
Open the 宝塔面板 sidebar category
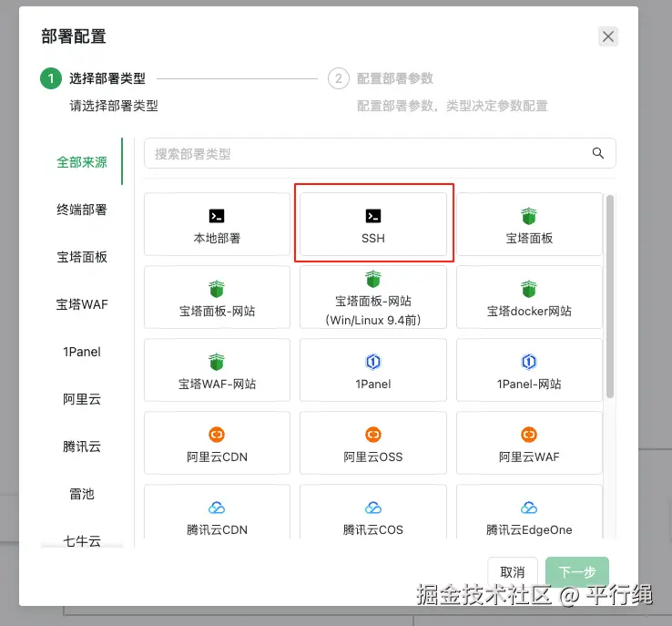point(81,257)
